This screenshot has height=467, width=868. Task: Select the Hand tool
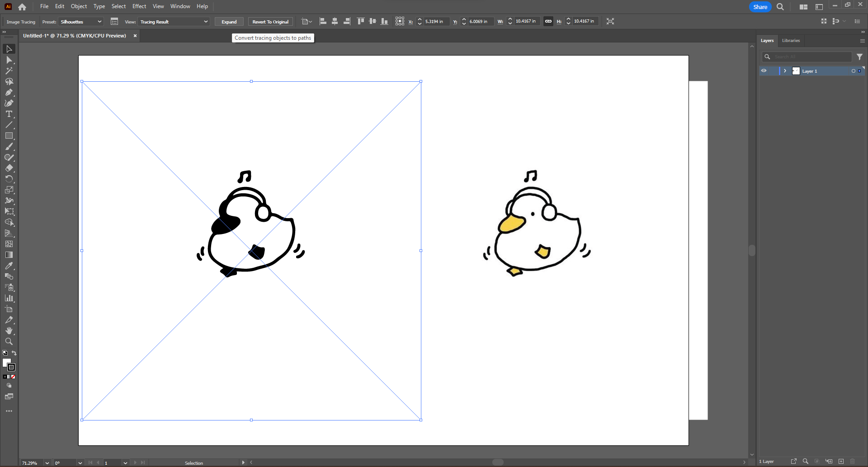point(9,331)
